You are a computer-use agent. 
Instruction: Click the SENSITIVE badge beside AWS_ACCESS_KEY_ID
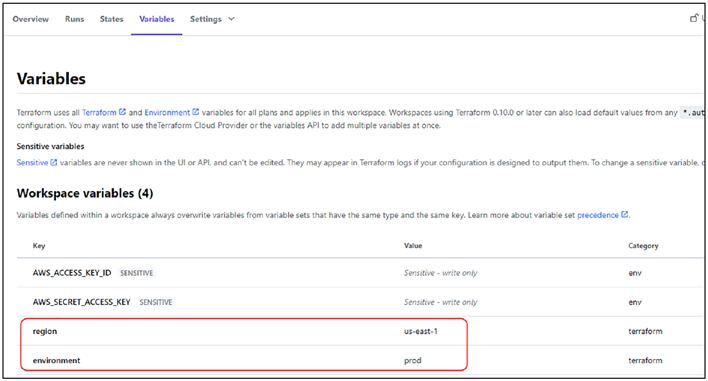[136, 273]
